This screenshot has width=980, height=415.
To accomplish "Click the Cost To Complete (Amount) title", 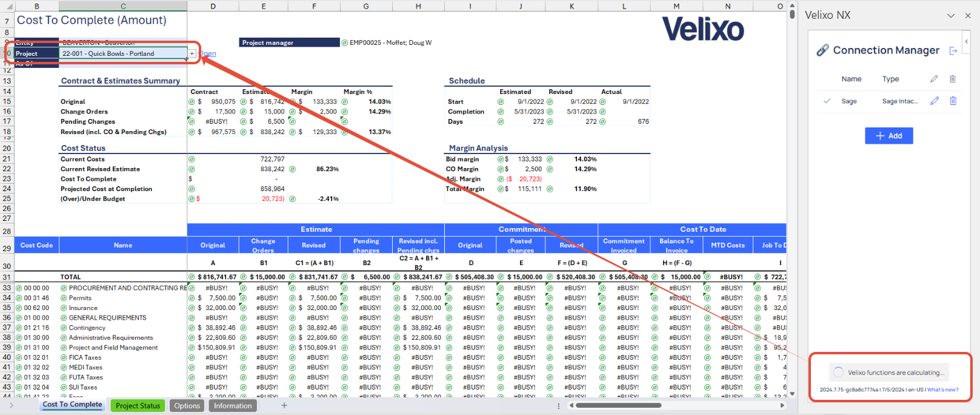I will tap(92, 20).
